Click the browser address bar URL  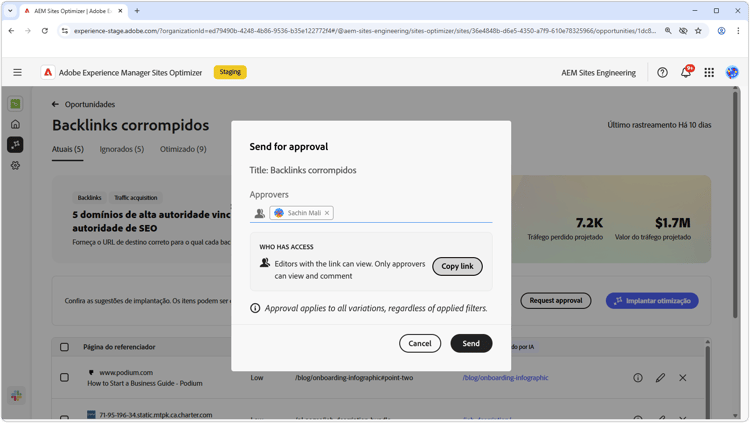point(364,31)
